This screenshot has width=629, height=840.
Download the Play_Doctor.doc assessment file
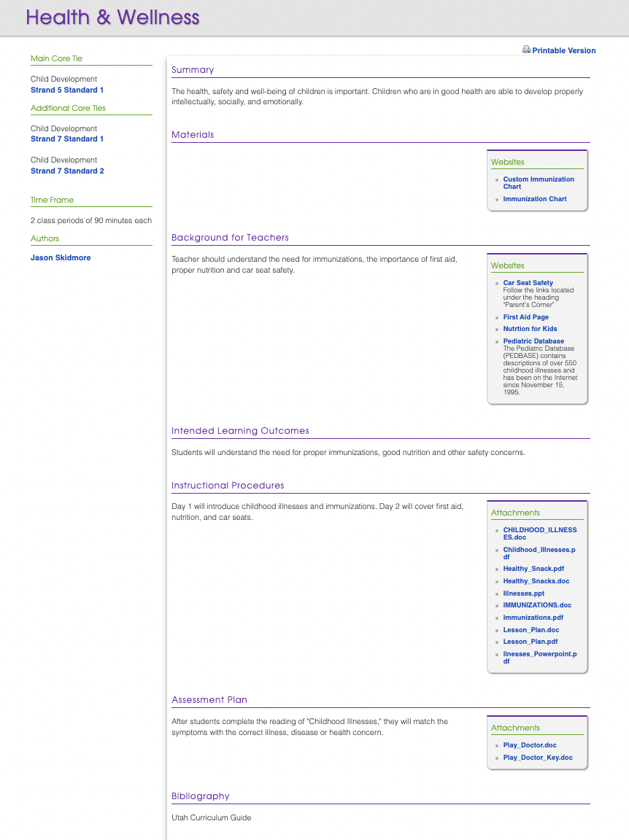click(530, 745)
